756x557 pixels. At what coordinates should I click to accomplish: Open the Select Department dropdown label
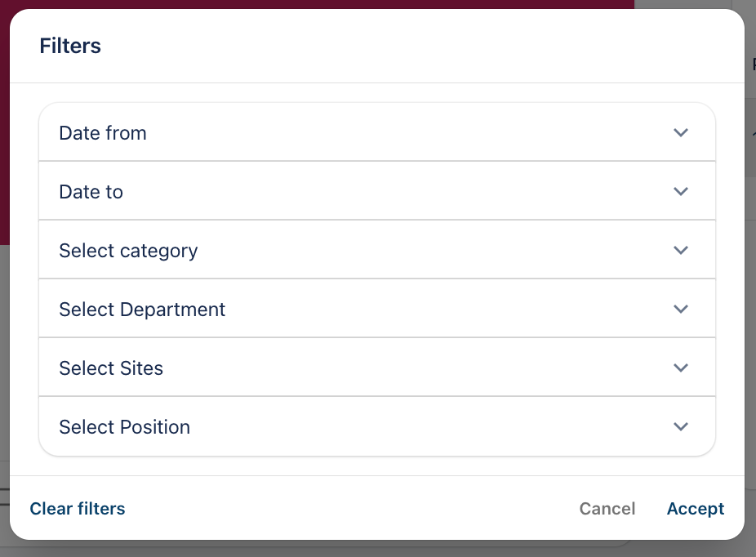point(142,310)
